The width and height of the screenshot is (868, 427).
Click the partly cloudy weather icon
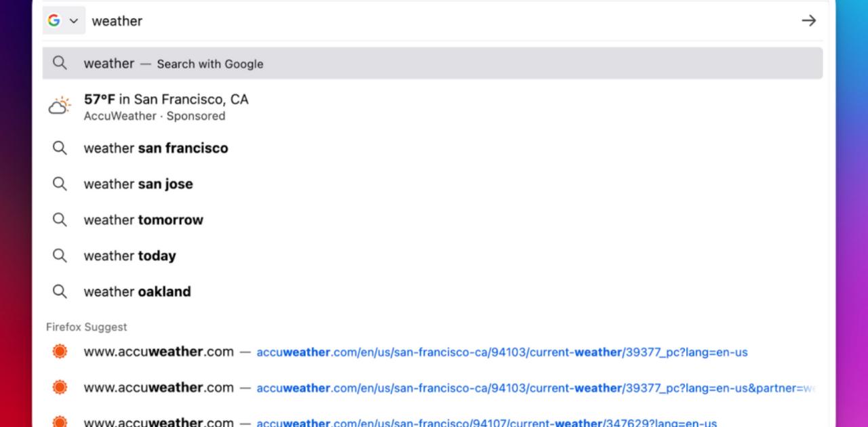coord(60,106)
